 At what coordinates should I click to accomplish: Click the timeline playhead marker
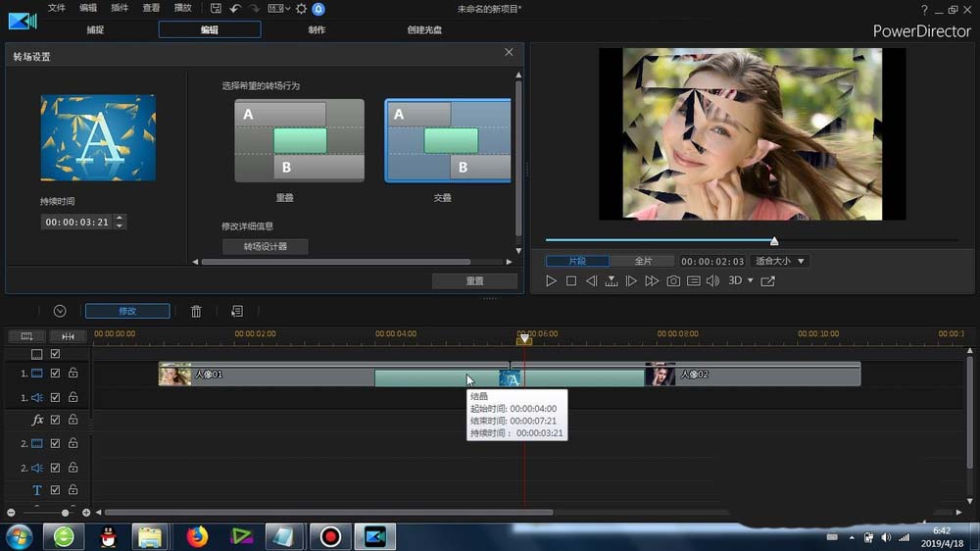pos(524,338)
